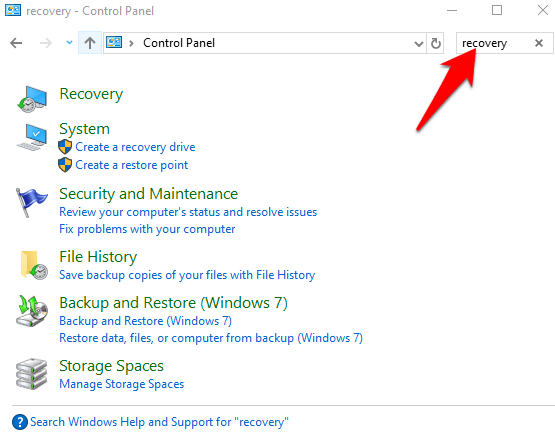Open the System heading link
The width and height of the screenshot is (555, 436).
84,129
